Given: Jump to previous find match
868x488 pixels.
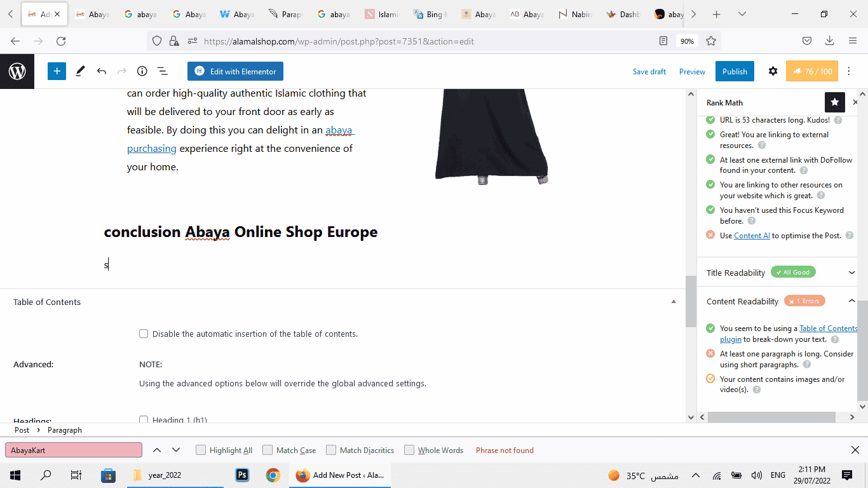Looking at the screenshot, I should [x=157, y=450].
